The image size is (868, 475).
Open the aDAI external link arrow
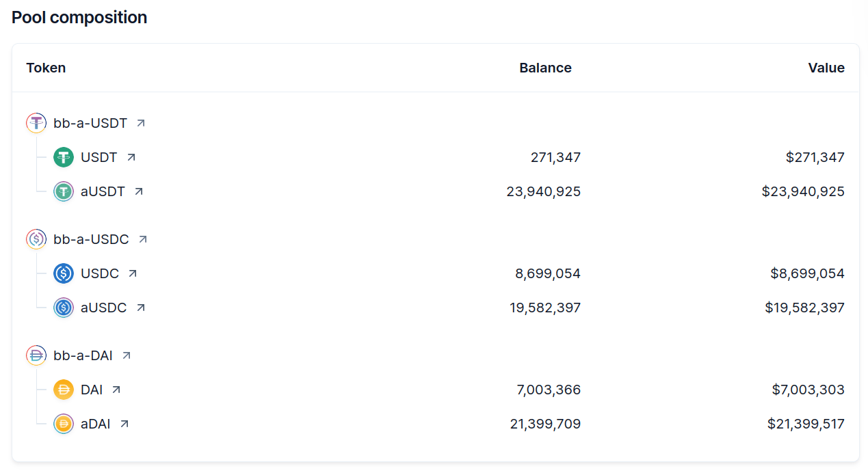coord(124,424)
